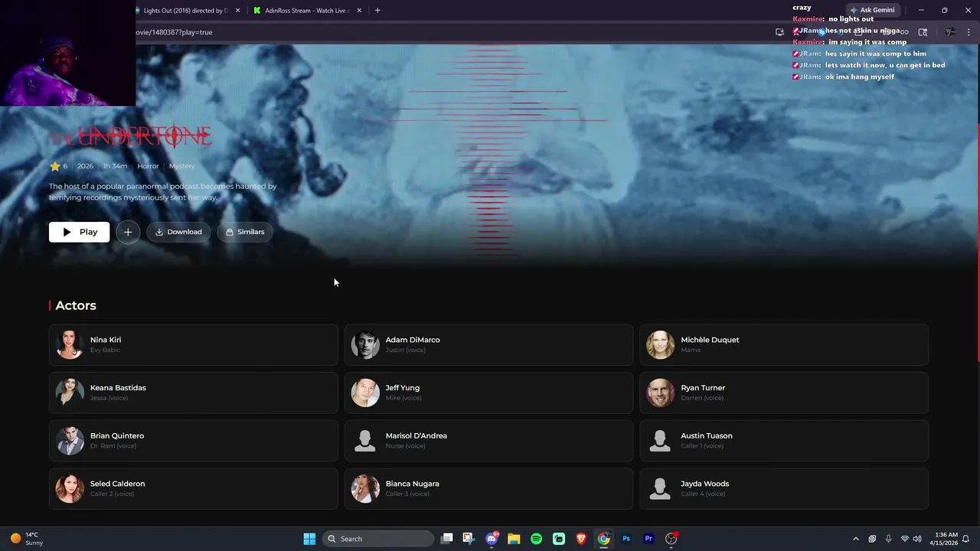Viewport: 980px width, 551px height.
Task: Switch to the Lights Out (2016) tab
Action: coord(185,11)
